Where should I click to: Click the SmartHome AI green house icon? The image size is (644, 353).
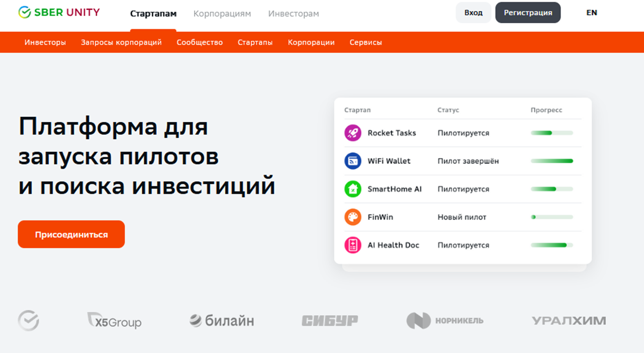(x=353, y=189)
